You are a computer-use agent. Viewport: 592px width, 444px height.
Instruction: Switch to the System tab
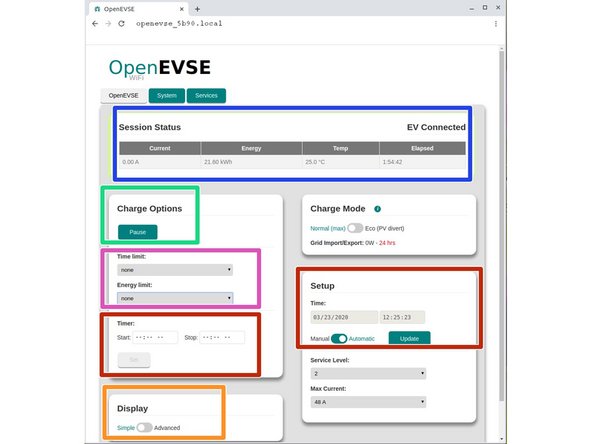[167, 96]
